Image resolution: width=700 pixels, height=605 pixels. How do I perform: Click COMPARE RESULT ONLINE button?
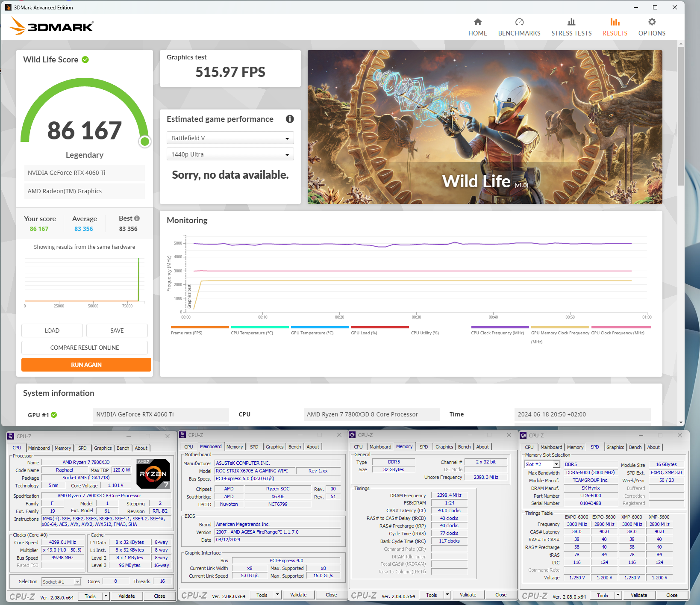[85, 348]
